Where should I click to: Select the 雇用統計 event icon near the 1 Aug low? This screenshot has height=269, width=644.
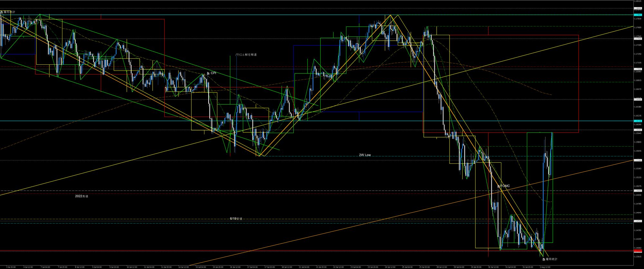point(544,259)
